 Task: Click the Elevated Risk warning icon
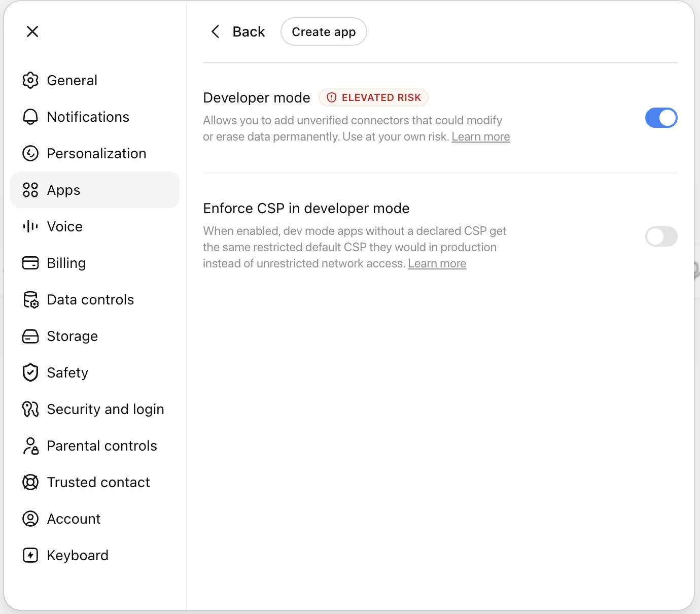point(332,97)
